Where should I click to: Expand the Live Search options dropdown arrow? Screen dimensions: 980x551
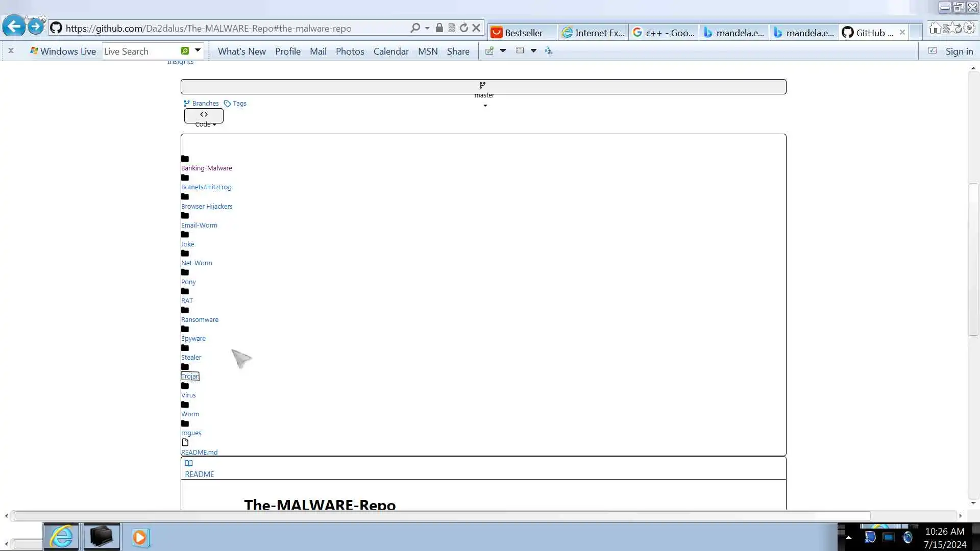click(x=198, y=51)
